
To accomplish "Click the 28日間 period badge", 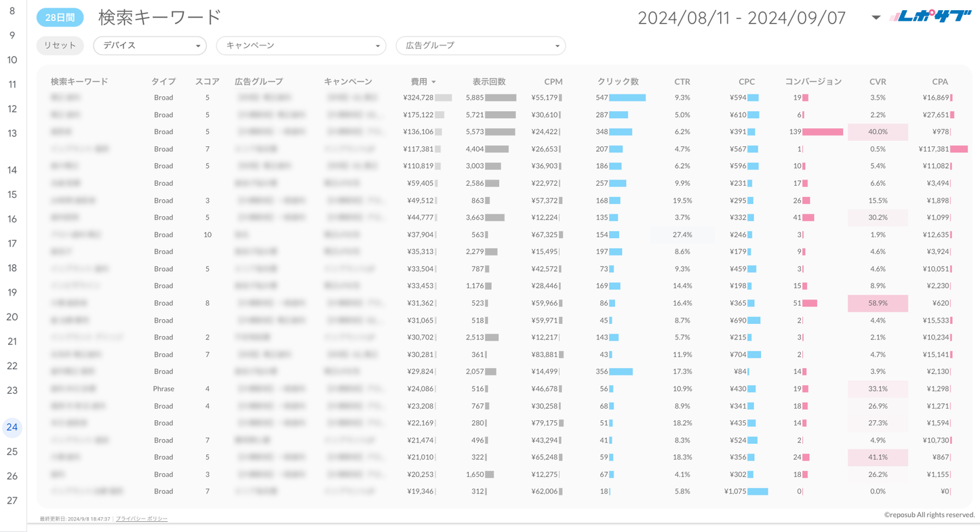I will pyautogui.click(x=60, y=18).
